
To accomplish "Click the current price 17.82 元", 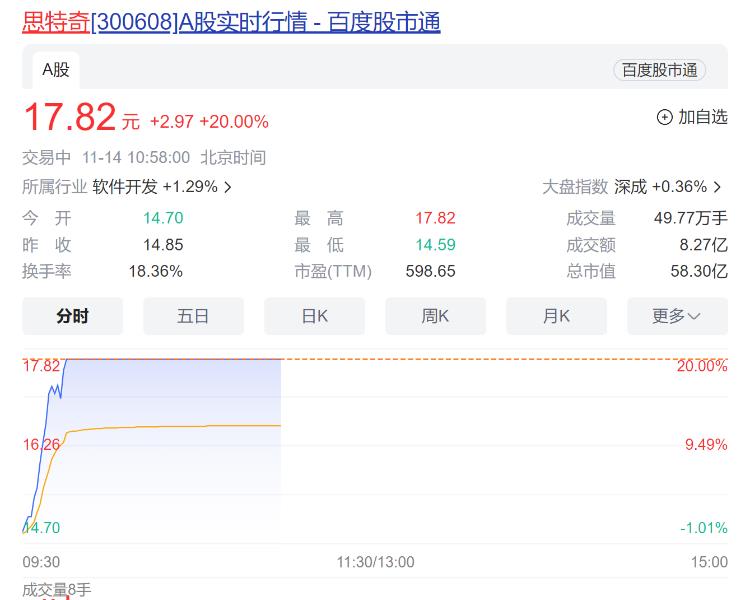I will pos(81,117).
